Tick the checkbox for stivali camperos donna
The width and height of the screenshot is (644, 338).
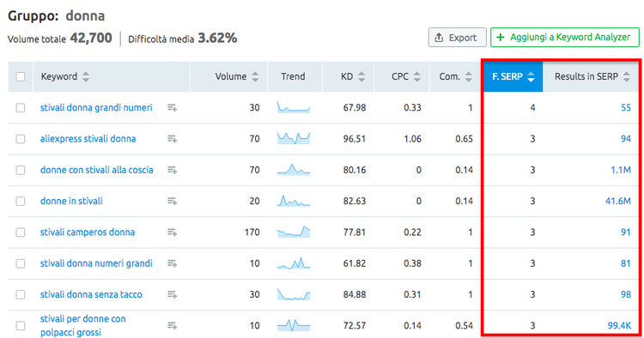(x=20, y=232)
